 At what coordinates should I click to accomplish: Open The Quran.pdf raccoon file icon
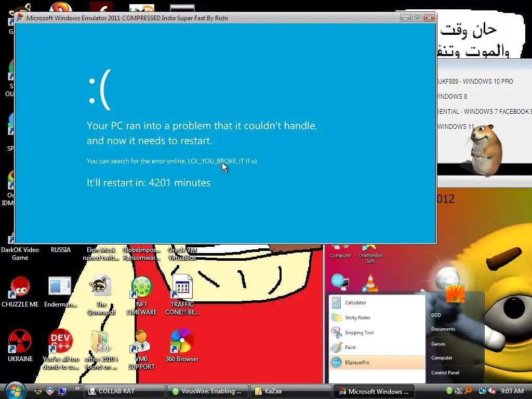pos(101,295)
